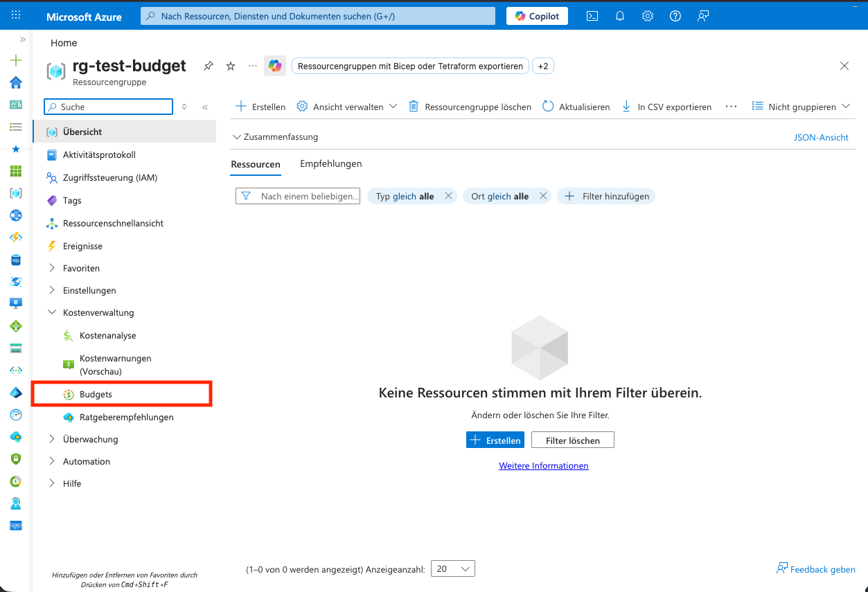Viewport: 868px width, 592px height.
Task: Collapse the Kostenverwaltung section
Action: pos(52,313)
